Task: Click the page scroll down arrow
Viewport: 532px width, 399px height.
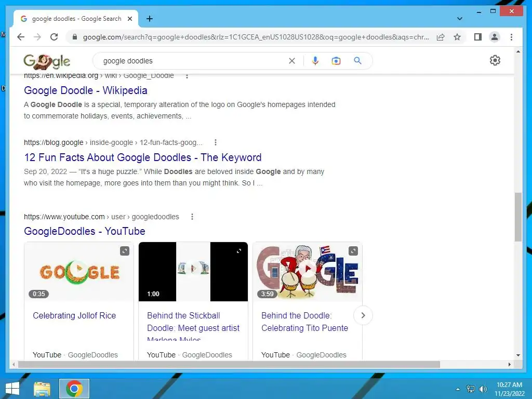Action: pyautogui.click(x=518, y=355)
